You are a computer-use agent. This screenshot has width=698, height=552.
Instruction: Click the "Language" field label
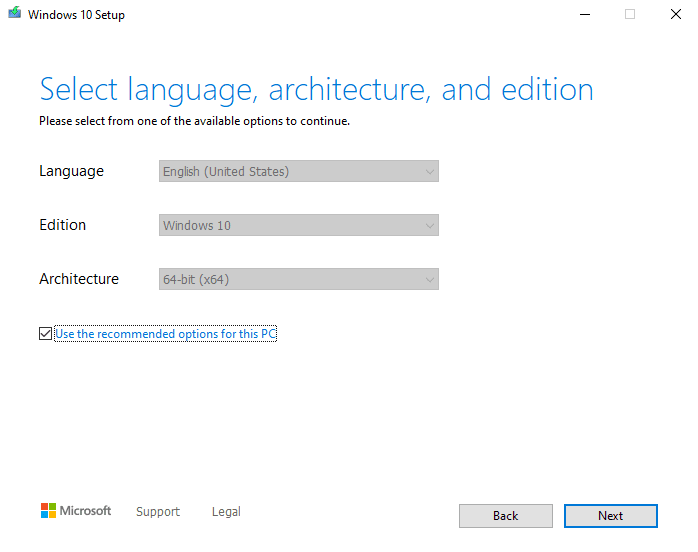71,171
